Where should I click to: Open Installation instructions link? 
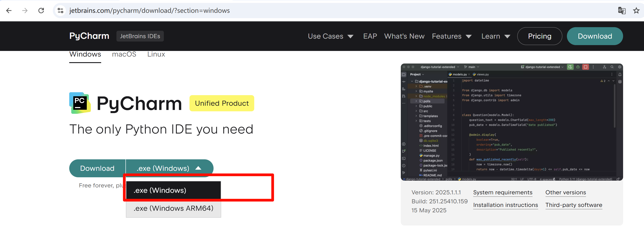point(505,205)
